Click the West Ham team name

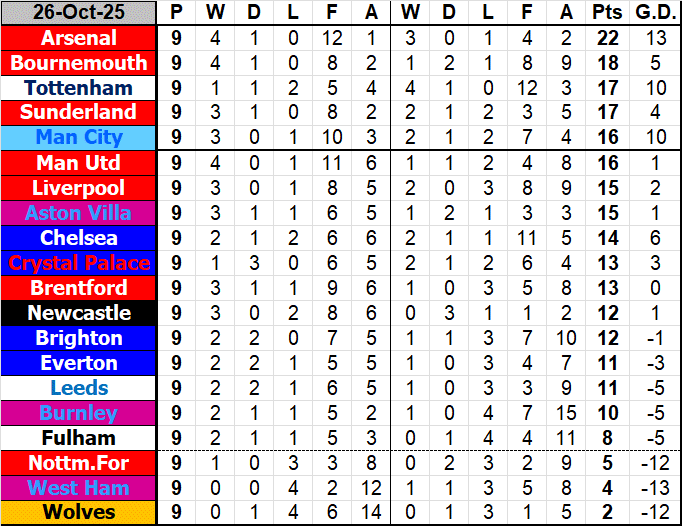pyautogui.click(x=79, y=488)
